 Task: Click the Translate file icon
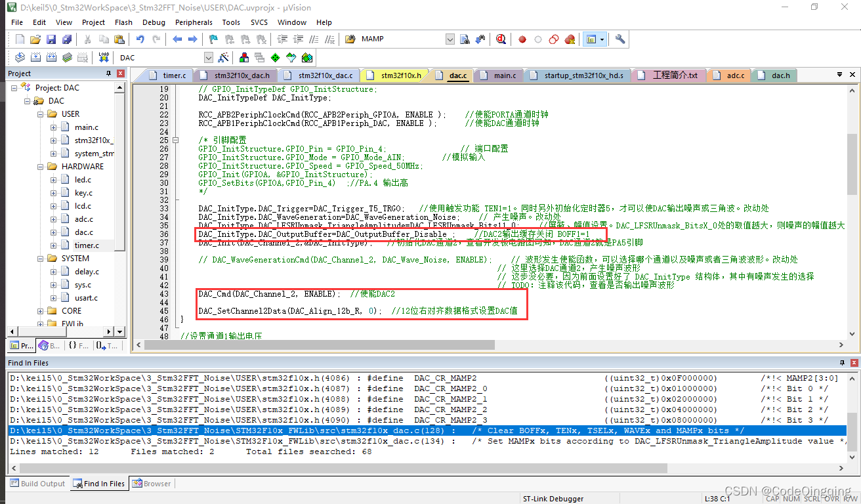pyautogui.click(x=20, y=58)
